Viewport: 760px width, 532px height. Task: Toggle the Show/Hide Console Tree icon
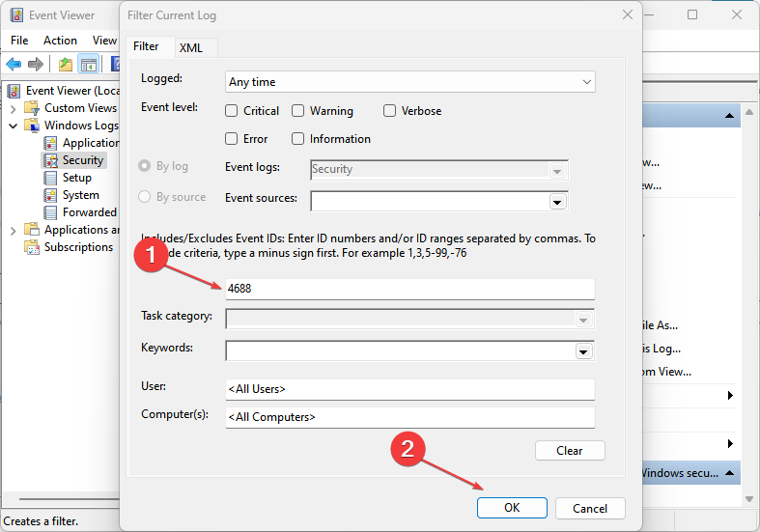tap(88, 64)
